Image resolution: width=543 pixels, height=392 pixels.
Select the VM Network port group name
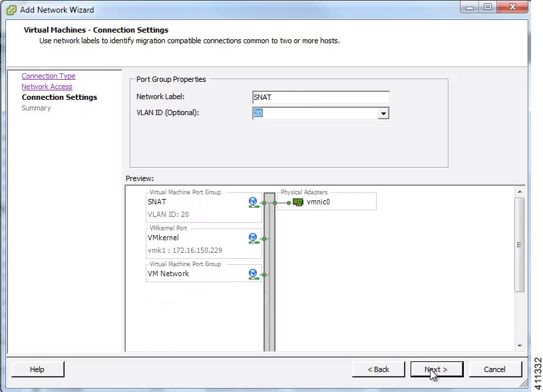(x=168, y=274)
